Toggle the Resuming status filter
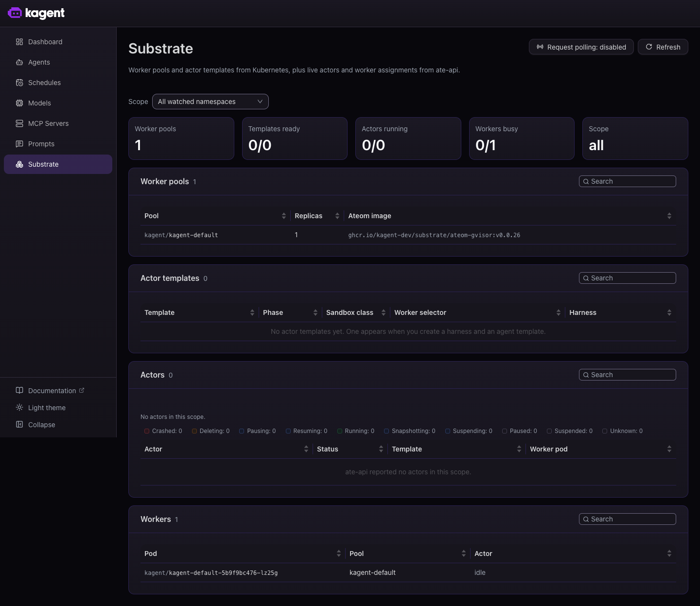Viewport: 700px width, 606px height. (x=307, y=431)
